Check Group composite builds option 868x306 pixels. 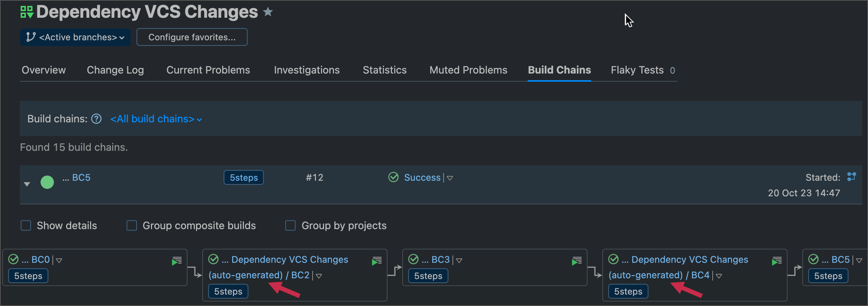[132, 225]
